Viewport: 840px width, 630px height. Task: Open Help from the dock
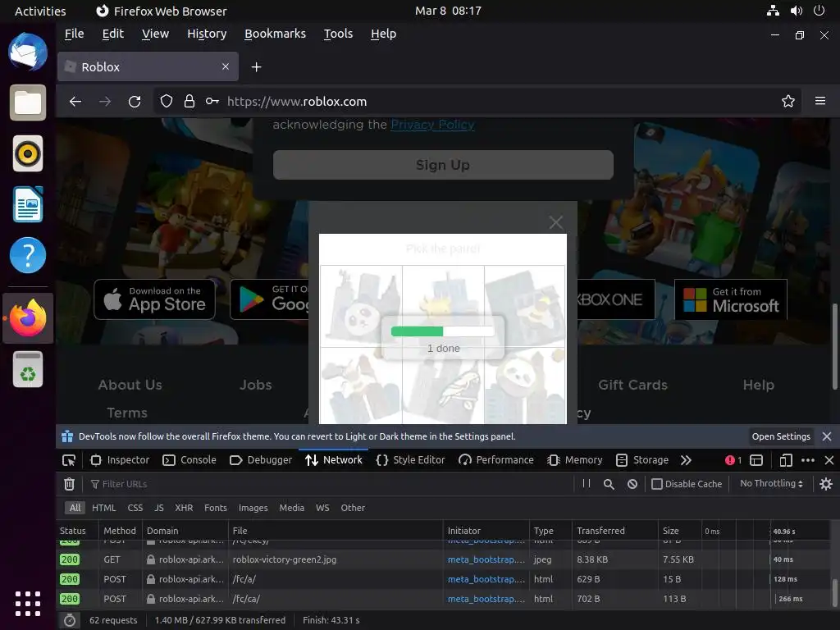pos(28,255)
